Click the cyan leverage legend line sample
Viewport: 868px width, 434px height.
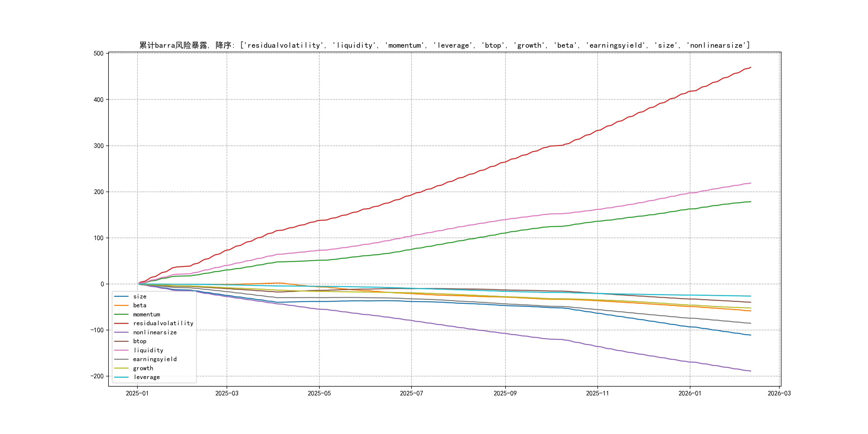coord(121,377)
